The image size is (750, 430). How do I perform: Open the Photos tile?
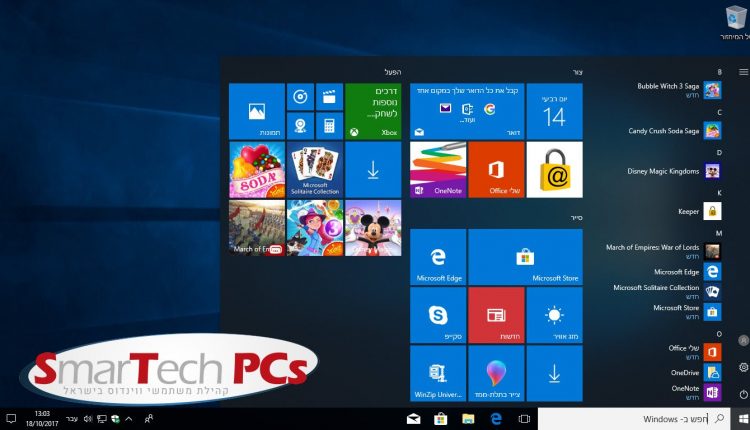click(257, 111)
